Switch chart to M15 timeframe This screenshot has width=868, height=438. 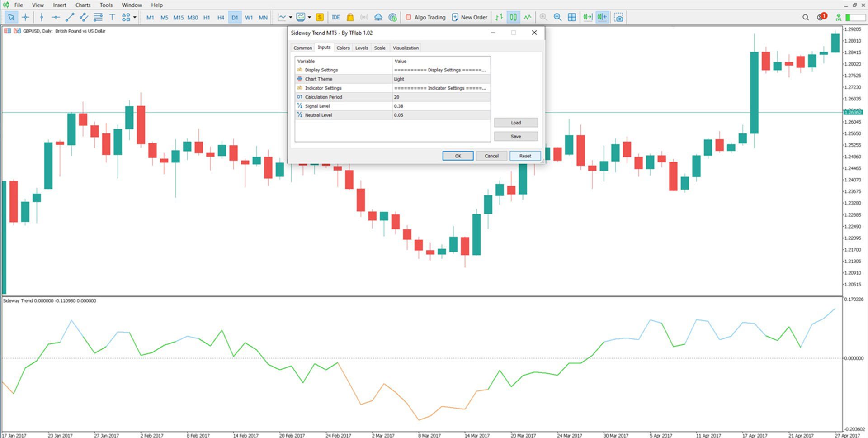tap(179, 18)
